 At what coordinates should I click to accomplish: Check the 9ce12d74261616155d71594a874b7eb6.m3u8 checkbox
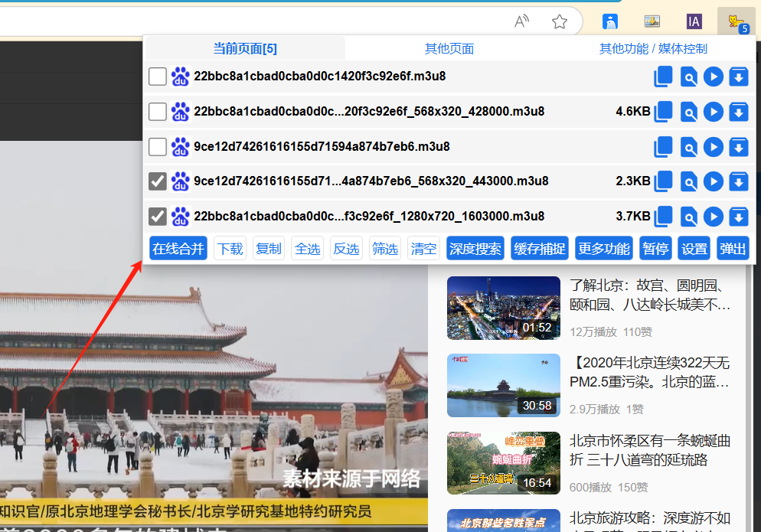pos(157,147)
